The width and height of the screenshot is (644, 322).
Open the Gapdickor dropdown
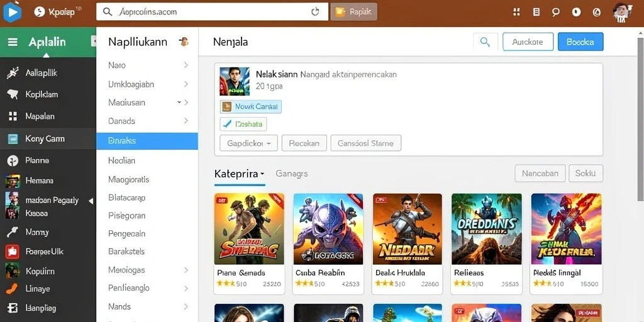pyautogui.click(x=249, y=143)
